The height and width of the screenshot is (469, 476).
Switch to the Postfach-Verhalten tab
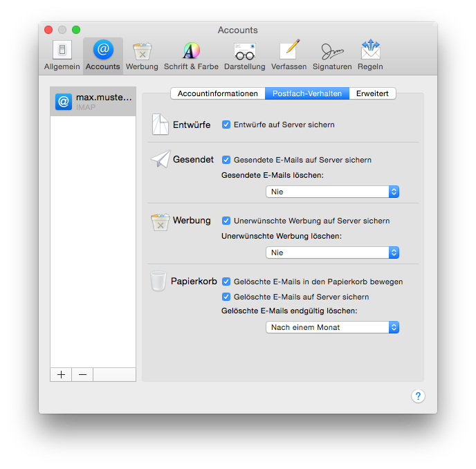307,93
